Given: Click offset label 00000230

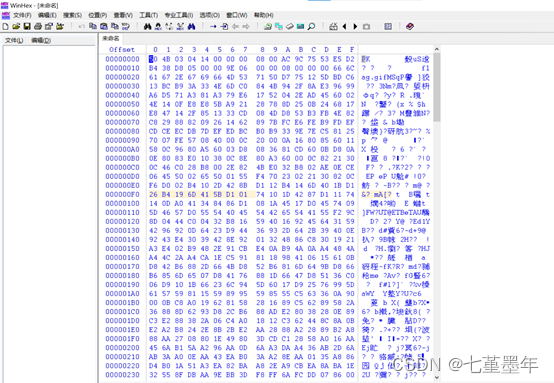Looking at the screenshot, I should point(123,375).
